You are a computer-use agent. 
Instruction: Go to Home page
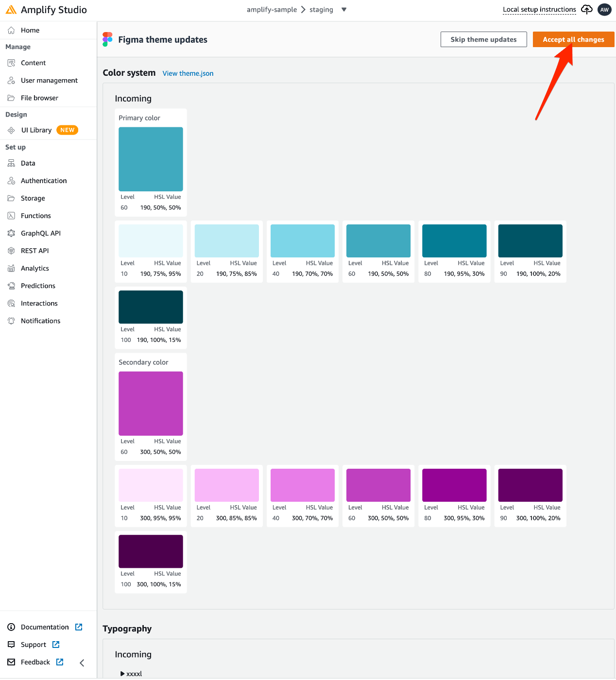coord(30,30)
